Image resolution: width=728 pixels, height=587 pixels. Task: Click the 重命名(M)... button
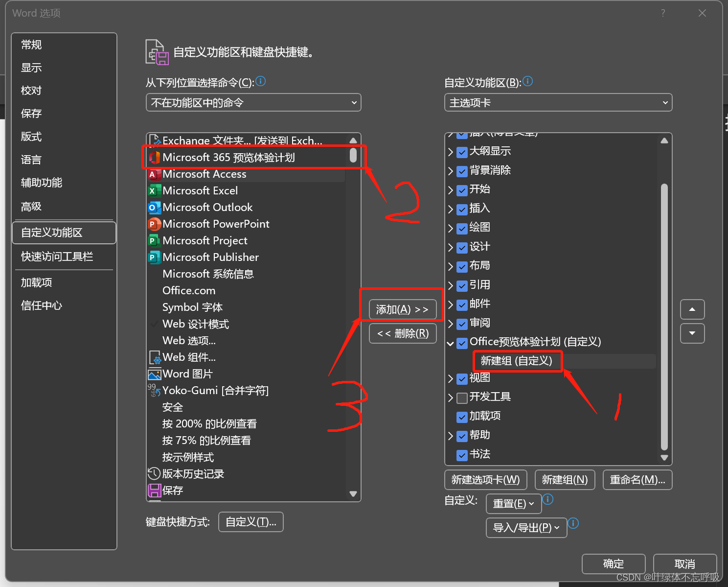637,480
